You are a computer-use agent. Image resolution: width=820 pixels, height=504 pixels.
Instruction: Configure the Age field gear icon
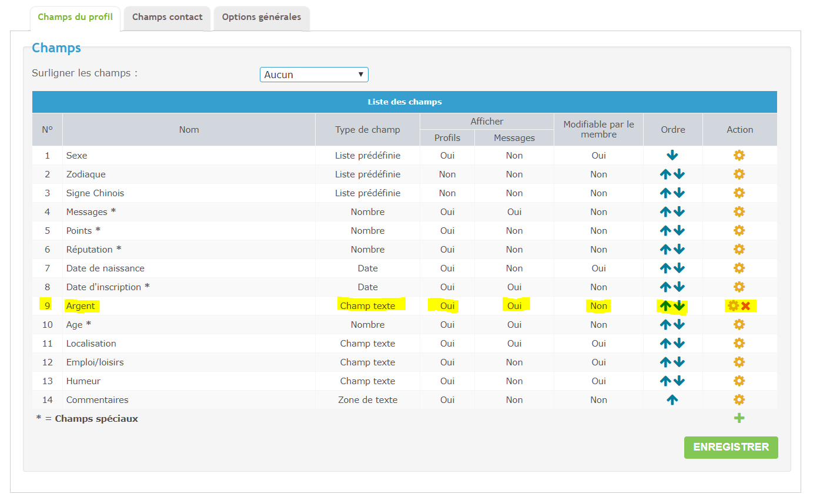click(x=739, y=325)
